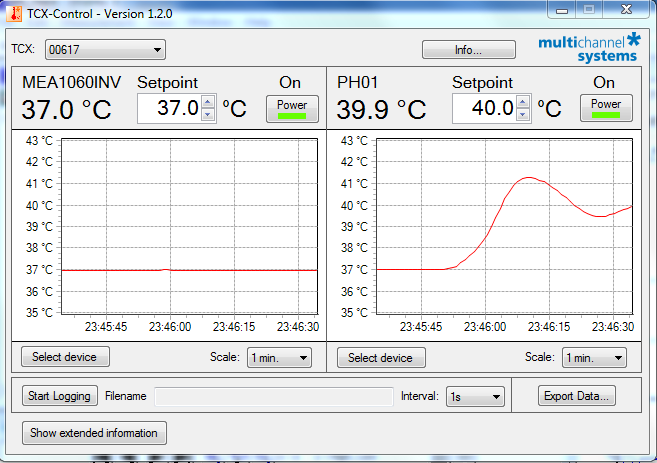This screenshot has width=657, height=463.
Task: Toggle Power for MEA1060INV channel
Action: 291,109
